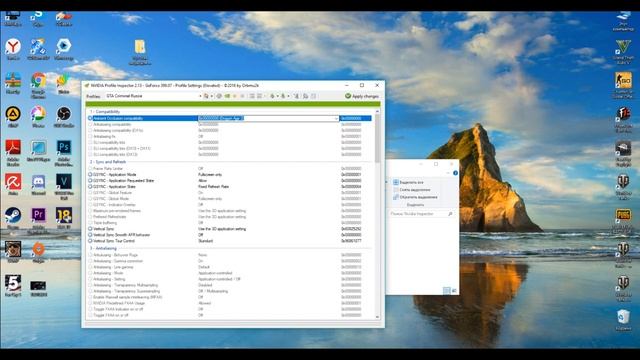640x360 pixels.
Task: Open the Discord desktop shortcut
Action: (38, 184)
